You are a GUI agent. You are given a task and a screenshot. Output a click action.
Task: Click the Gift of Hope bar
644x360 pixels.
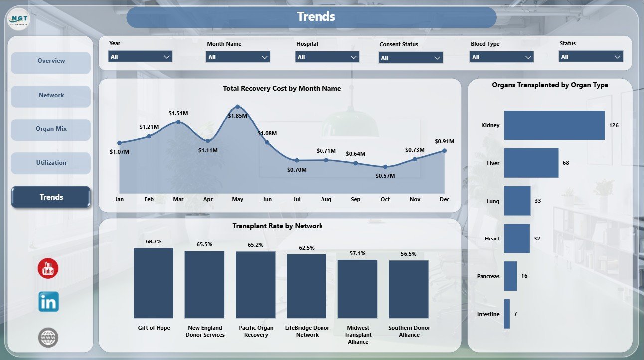[154, 283]
